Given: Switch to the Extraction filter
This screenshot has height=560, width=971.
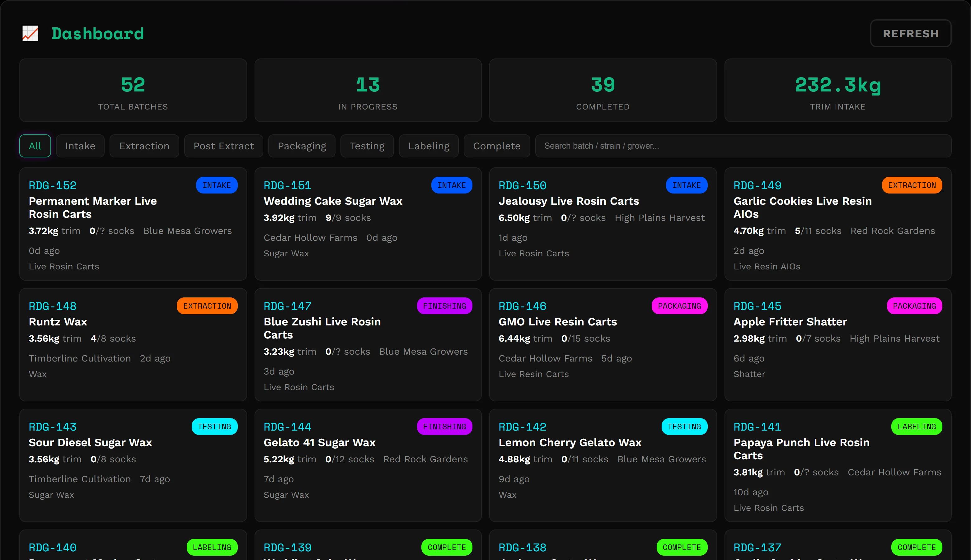Looking at the screenshot, I should [144, 146].
